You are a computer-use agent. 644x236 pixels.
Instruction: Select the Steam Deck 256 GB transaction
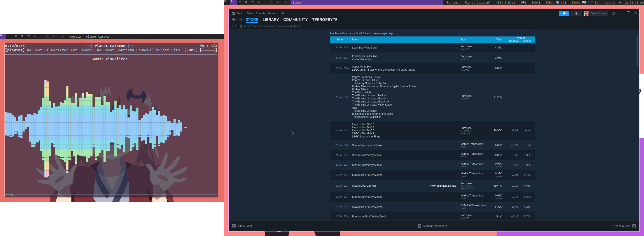click(432, 186)
